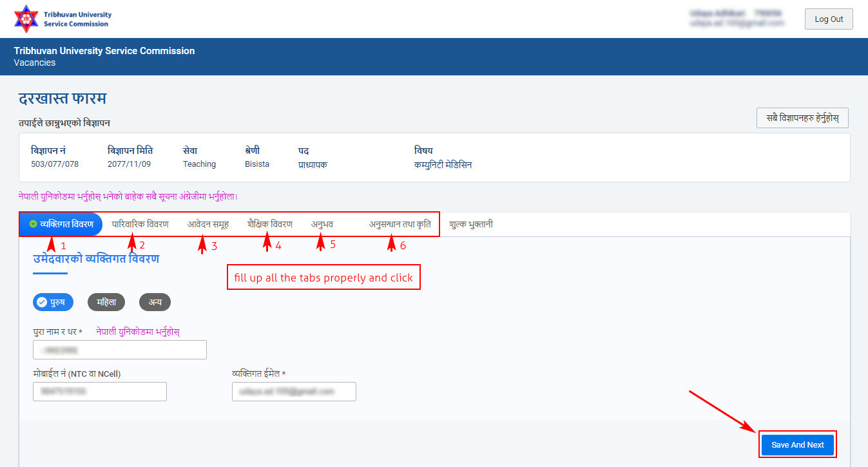Click the व्यक्तिगत विवरण active tab
868x467 pixels.
61,224
